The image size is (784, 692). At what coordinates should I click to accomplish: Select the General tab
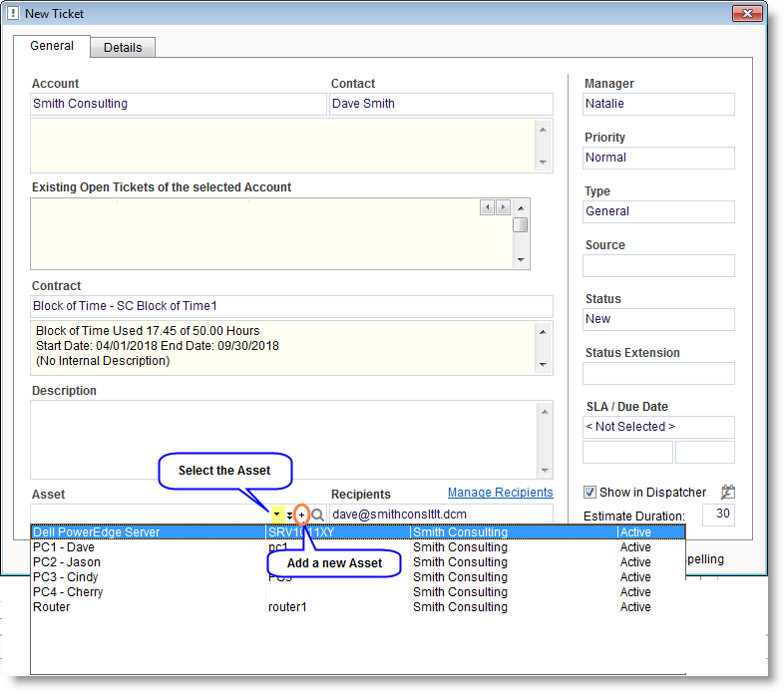[x=52, y=46]
